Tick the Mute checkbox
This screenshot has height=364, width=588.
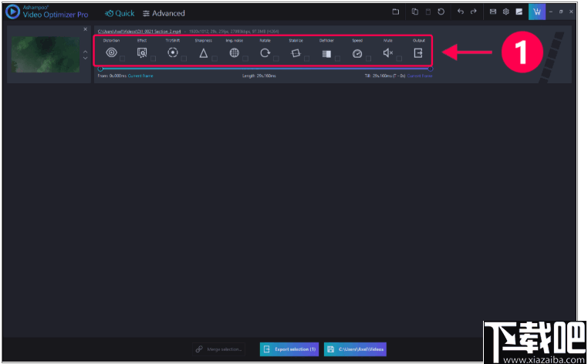point(399,59)
